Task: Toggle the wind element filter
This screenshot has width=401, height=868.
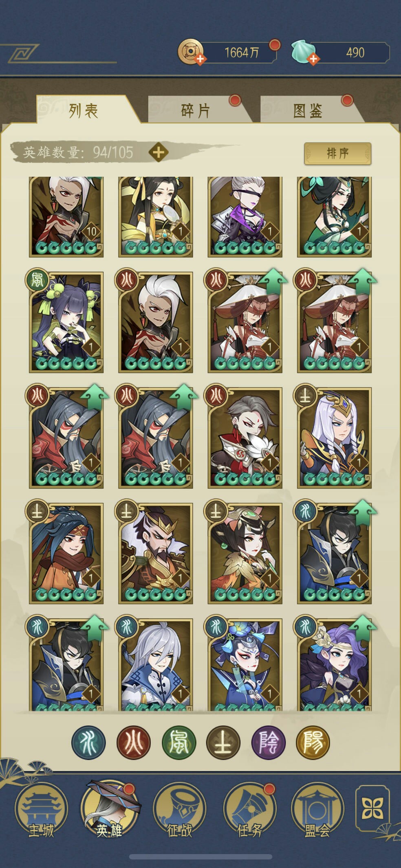Action: tap(178, 742)
